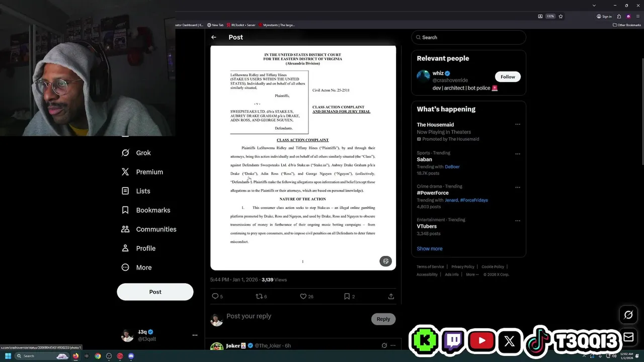Screen dimensions: 644x362
Task: Go back using the Post arrow
Action: (x=214, y=37)
